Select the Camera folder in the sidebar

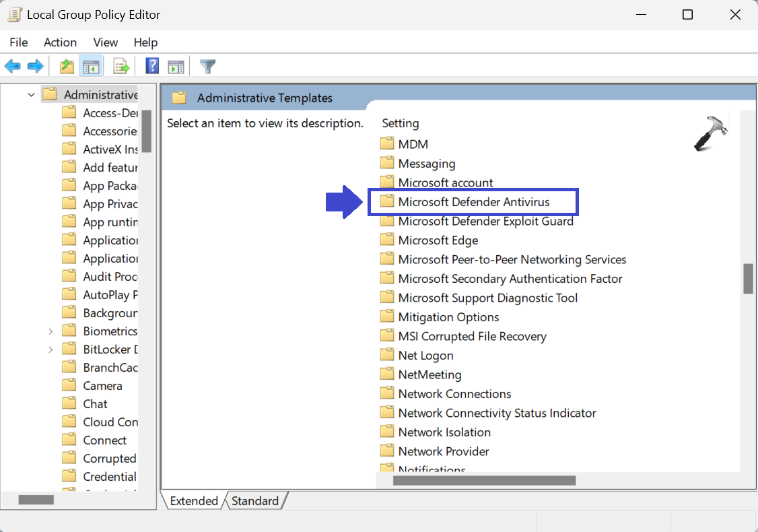point(103,385)
